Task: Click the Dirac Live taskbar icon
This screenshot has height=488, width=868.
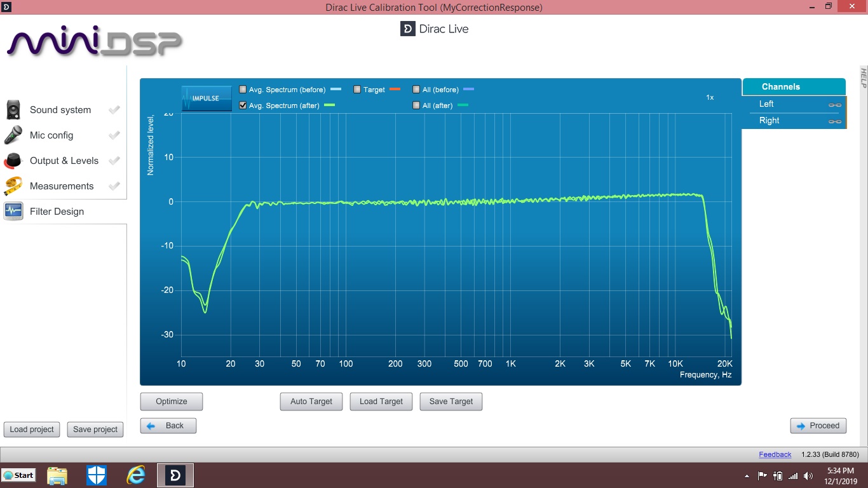Action: point(175,475)
